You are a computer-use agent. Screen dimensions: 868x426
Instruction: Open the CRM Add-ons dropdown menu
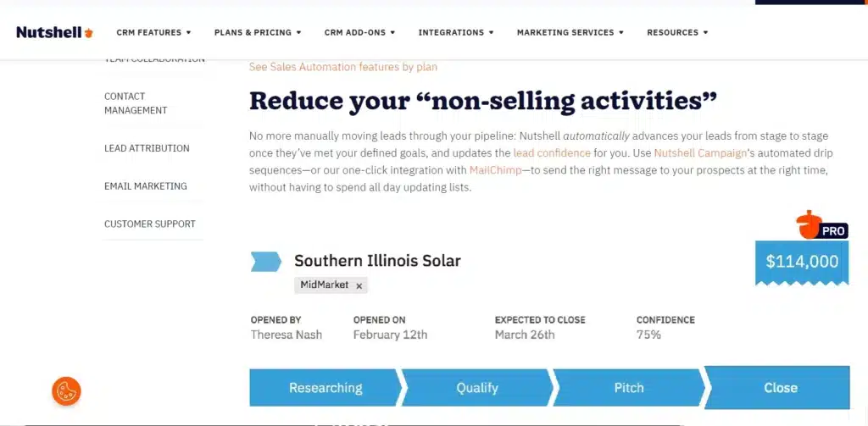359,33
